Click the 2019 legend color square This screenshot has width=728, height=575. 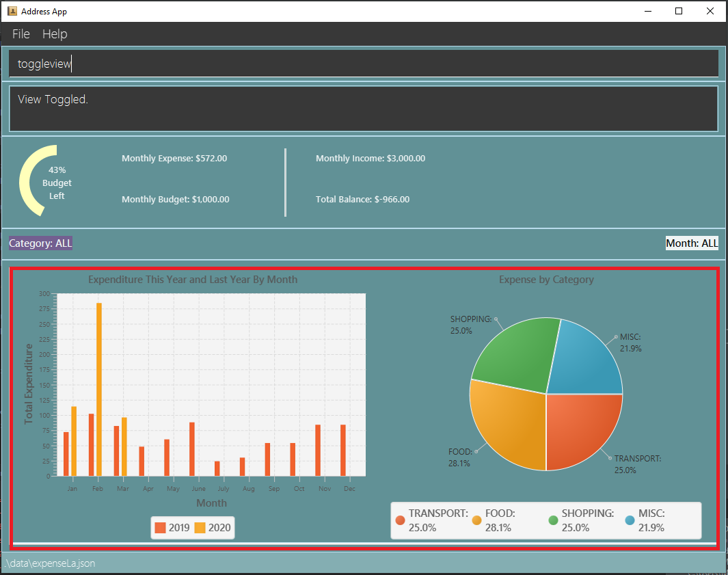[160, 528]
